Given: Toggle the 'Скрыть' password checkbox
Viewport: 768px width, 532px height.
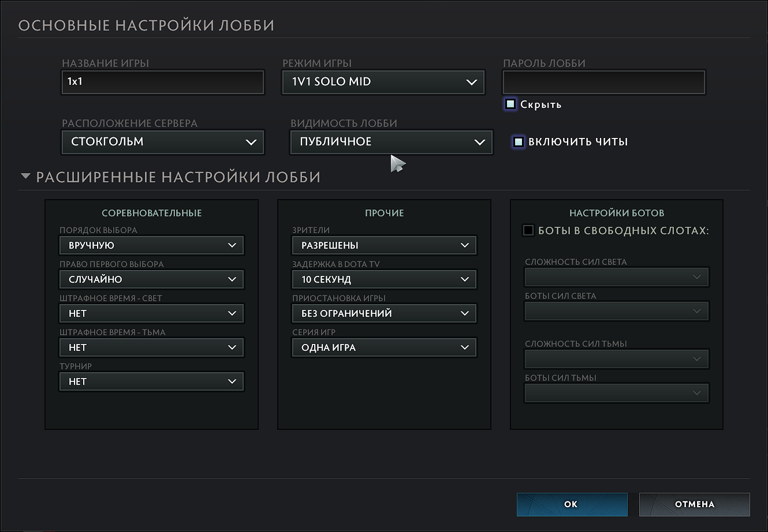Looking at the screenshot, I should [x=510, y=104].
